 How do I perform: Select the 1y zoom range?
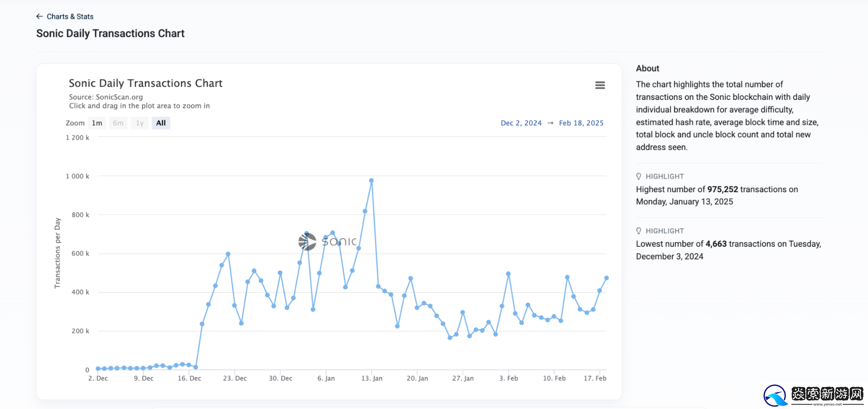tap(139, 123)
